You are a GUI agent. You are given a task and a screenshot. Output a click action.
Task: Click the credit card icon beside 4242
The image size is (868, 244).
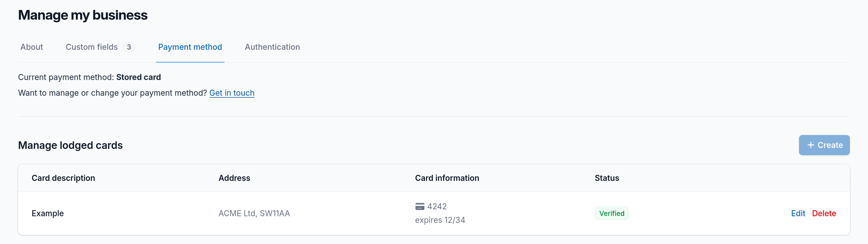click(420, 206)
